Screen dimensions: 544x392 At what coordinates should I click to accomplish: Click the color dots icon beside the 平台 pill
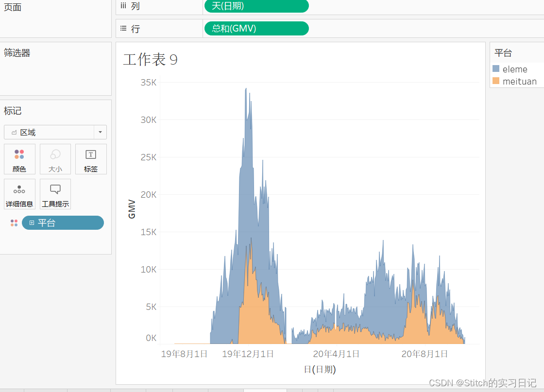[14, 222]
